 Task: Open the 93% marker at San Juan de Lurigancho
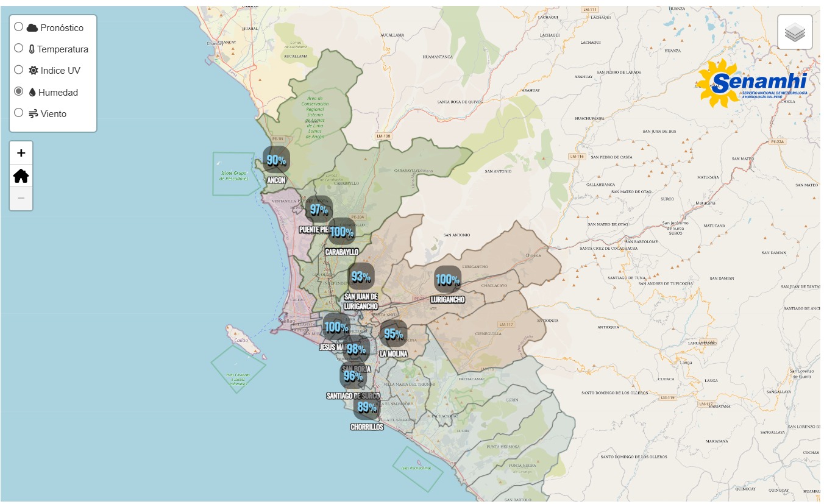coord(361,277)
